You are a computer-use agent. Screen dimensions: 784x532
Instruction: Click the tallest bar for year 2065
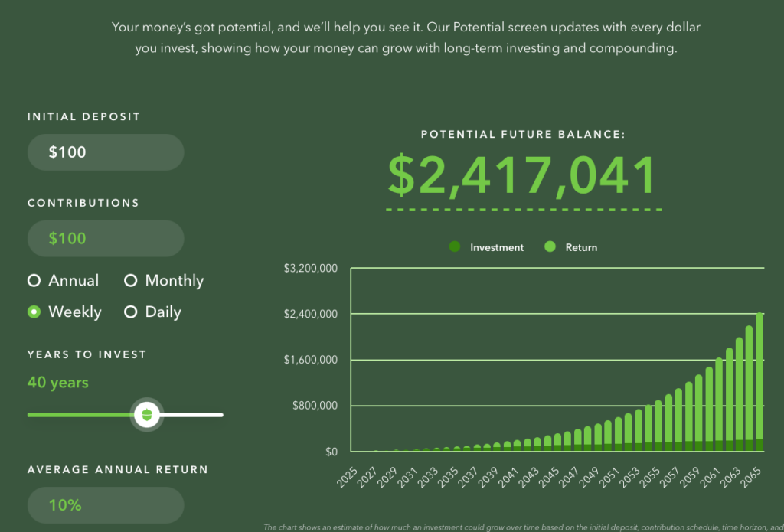pos(759,383)
